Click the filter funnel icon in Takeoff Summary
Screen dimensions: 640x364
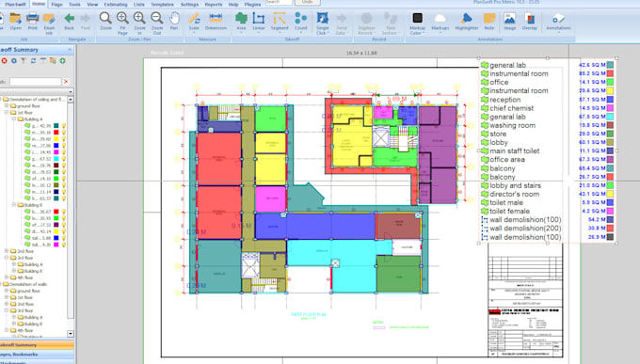click(24, 61)
